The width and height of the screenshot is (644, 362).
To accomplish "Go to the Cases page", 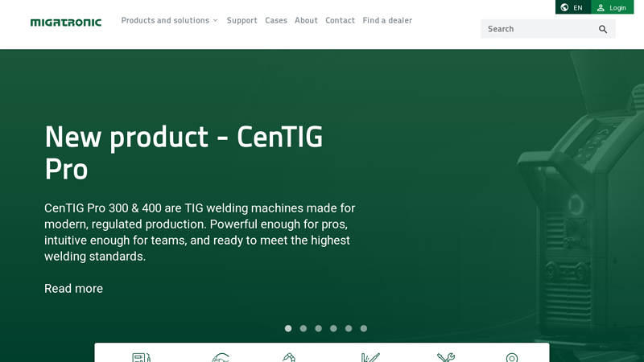I will [276, 20].
